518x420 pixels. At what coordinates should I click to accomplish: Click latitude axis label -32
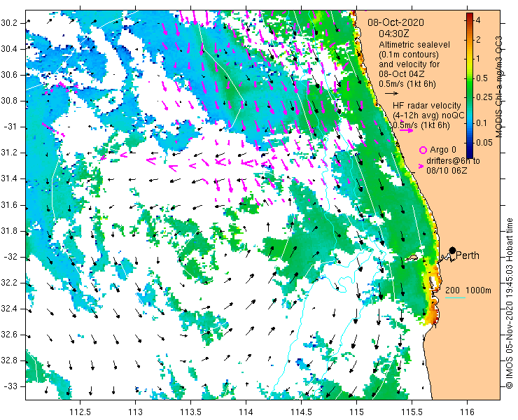tap(10, 257)
